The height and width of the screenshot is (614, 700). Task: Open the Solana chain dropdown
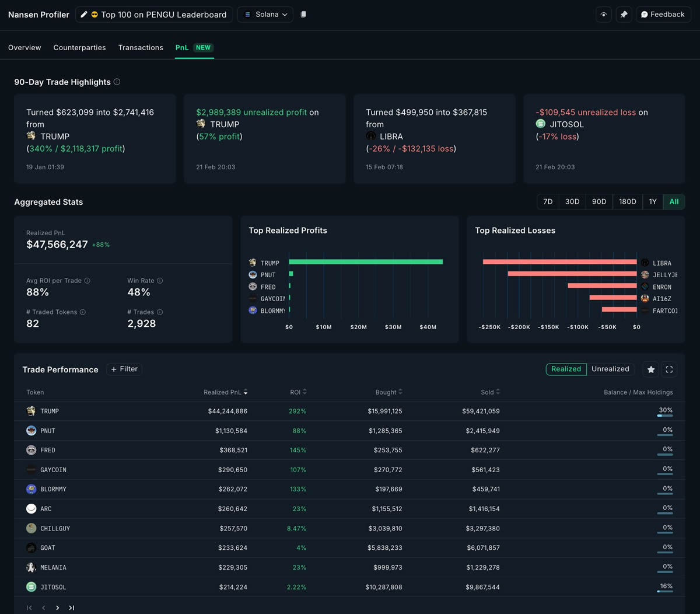pyautogui.click(x=265, y=15)
